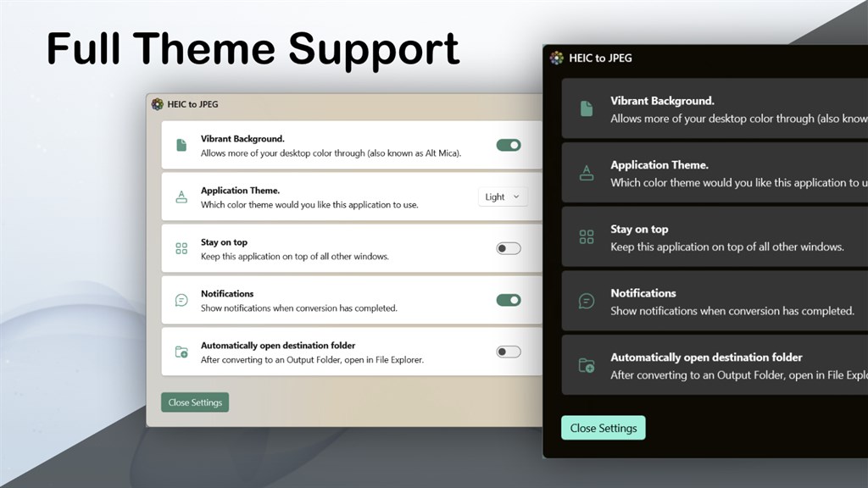868x488 pixels.
Task: Click 'Stay on top' heading in light window
Action: 224,241
